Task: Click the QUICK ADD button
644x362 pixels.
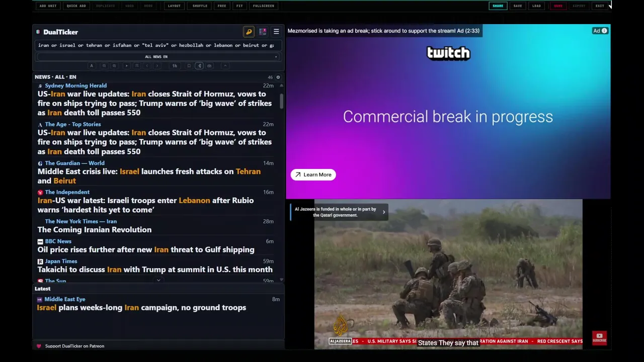Action: (76, 6)
